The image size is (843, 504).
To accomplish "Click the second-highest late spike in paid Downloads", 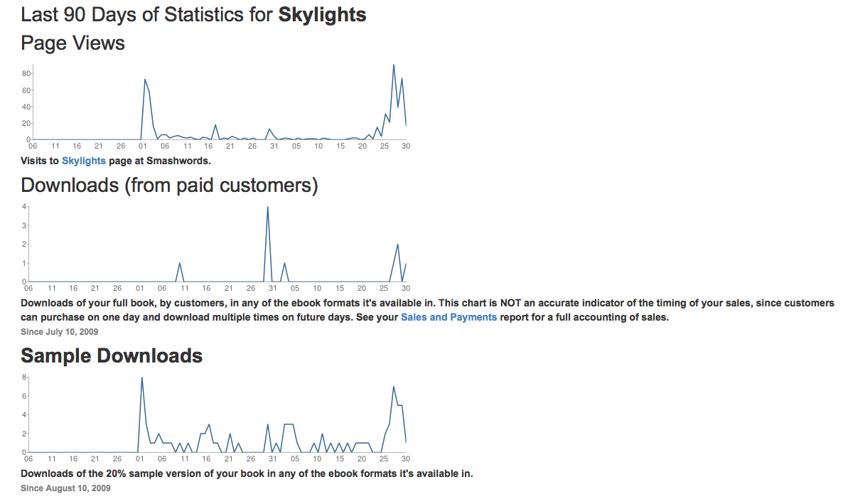I will 397,245.
